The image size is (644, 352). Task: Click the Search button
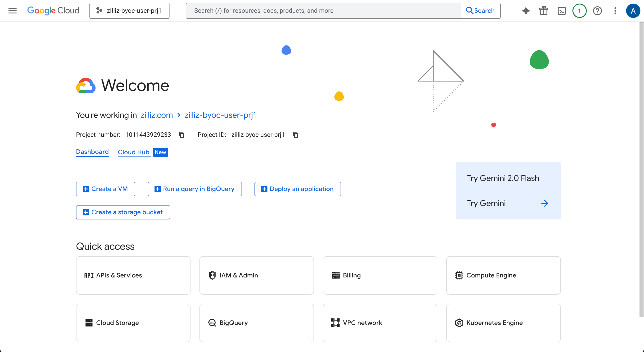click(x=481, y=11)
